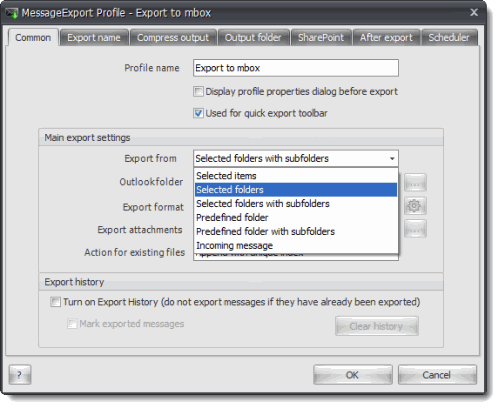Image resolution: width=500 pixels, height=408 pixels.
Task: Open the SharePoint tab
Action: pyautogui.click(x=321, y=37)
